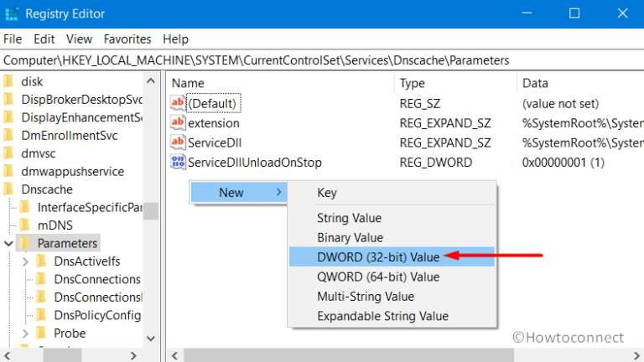Select the mDNS tree key
644x362 pixels.
point(55,225)
